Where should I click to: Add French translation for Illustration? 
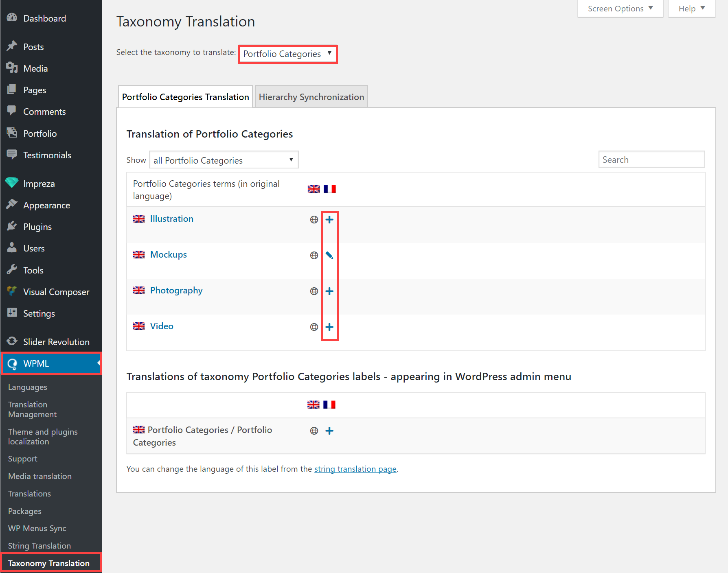(329, 220)
